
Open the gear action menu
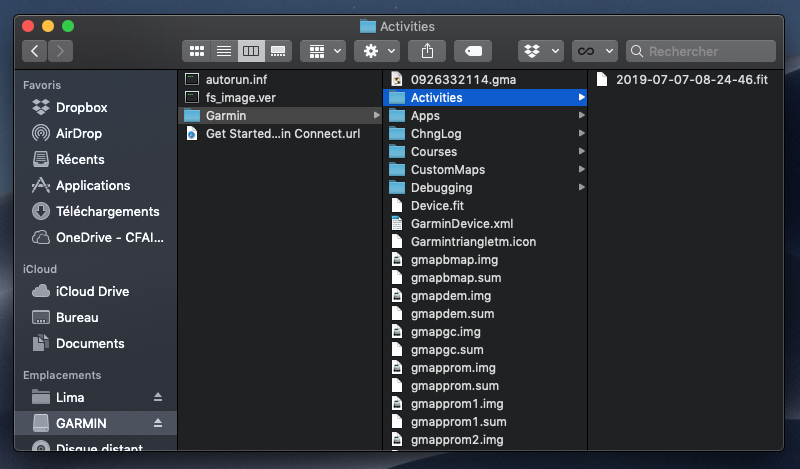pyautogui.click(x=377, y=51)
